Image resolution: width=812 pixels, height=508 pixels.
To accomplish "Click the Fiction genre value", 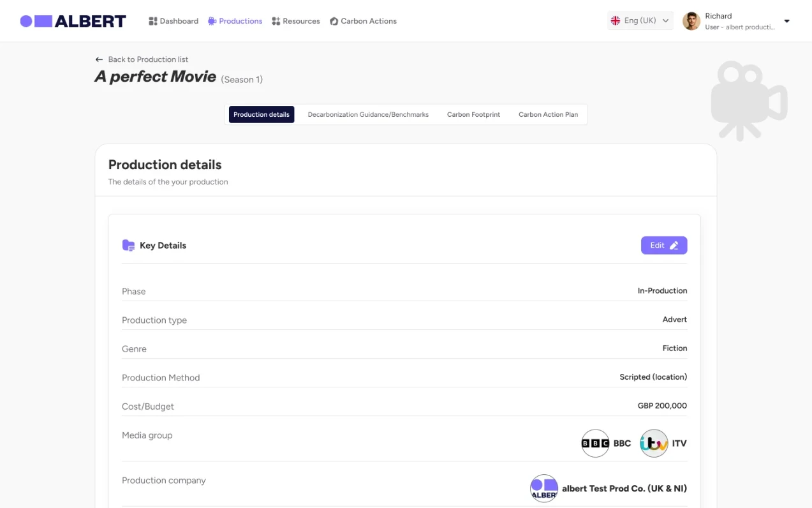I will (x=675, y=348).
